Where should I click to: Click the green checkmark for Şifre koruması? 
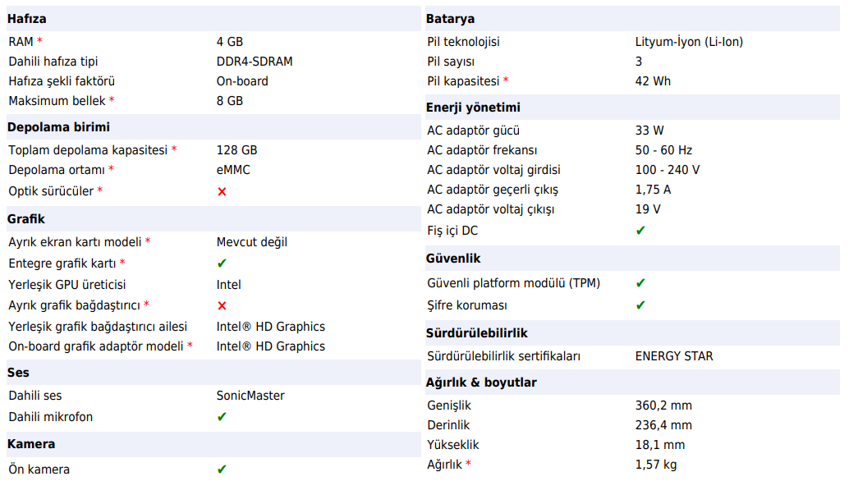pos(640,305)
